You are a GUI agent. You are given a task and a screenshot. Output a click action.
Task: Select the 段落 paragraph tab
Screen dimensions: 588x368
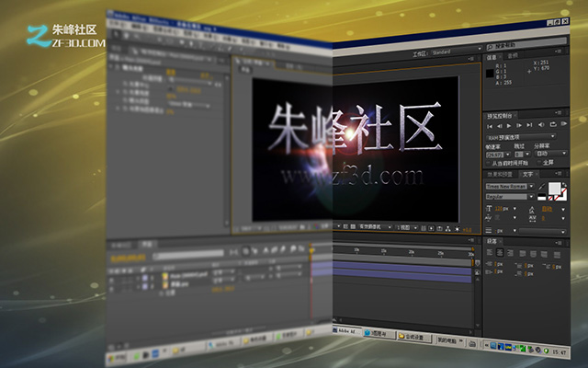[x=492, y=241]
